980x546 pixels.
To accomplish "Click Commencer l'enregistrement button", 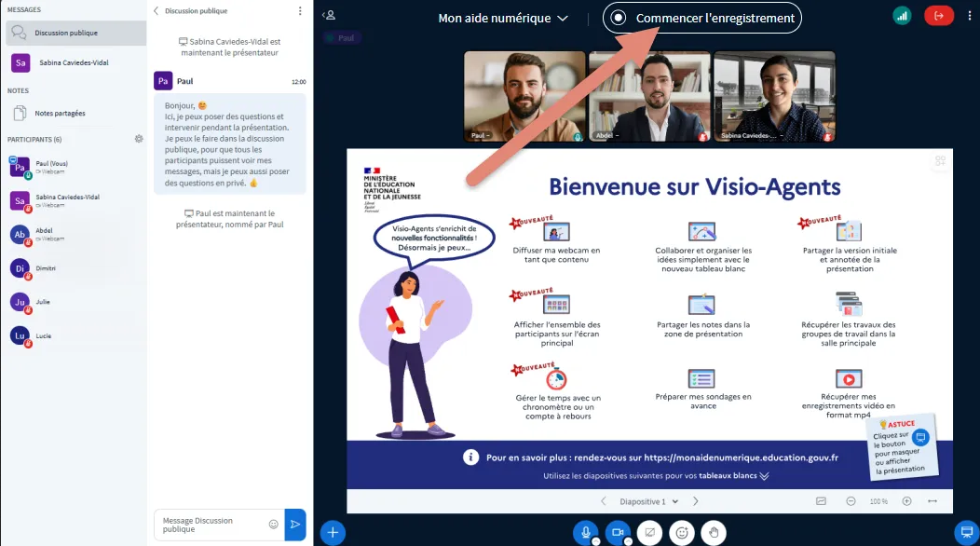I will tap(702, 18).
